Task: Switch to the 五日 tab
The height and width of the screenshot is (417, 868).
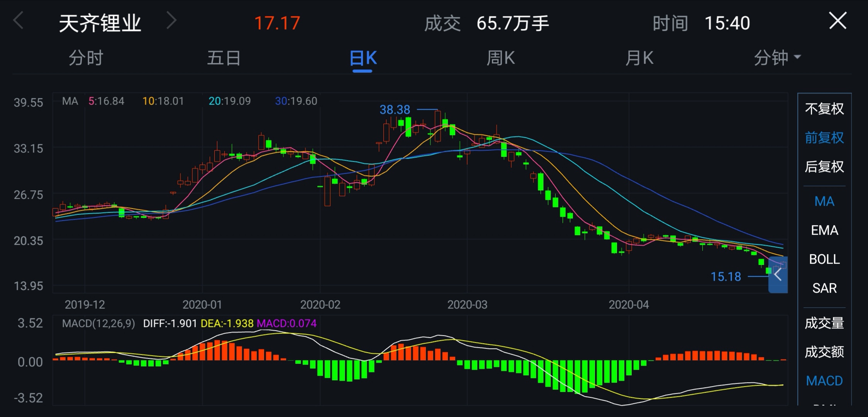Action: (224, 58)
